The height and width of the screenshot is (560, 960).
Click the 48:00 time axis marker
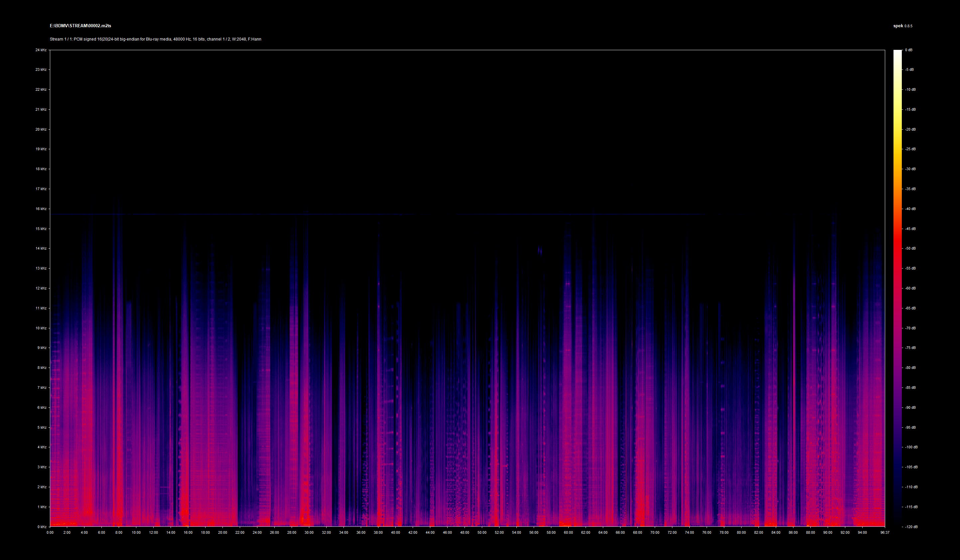point(465,533)
